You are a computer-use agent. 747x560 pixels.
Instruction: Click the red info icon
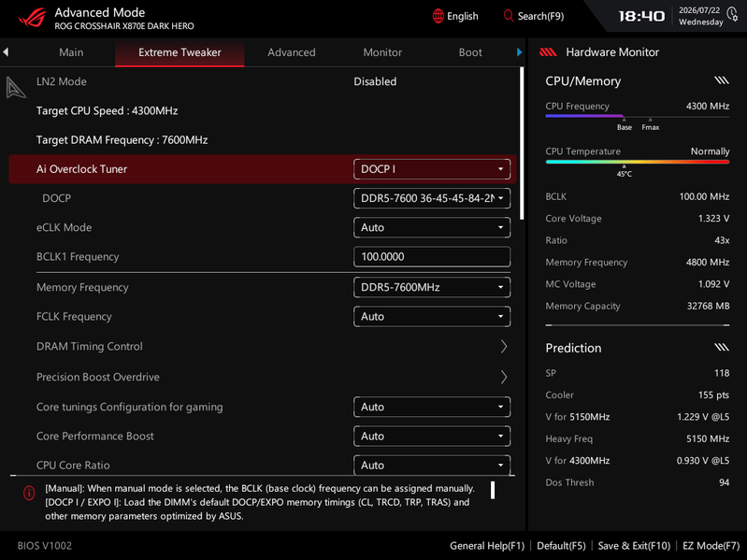29,494
